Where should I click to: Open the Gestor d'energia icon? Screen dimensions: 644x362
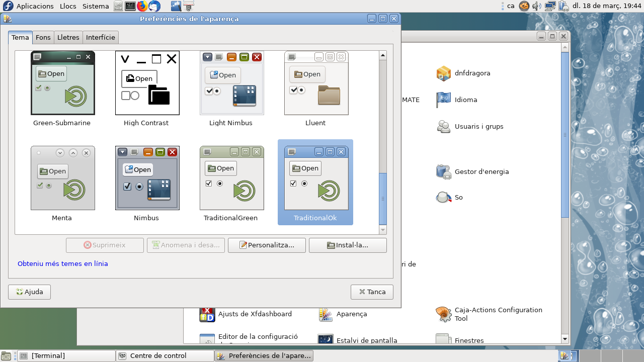[x=444, y=171]
